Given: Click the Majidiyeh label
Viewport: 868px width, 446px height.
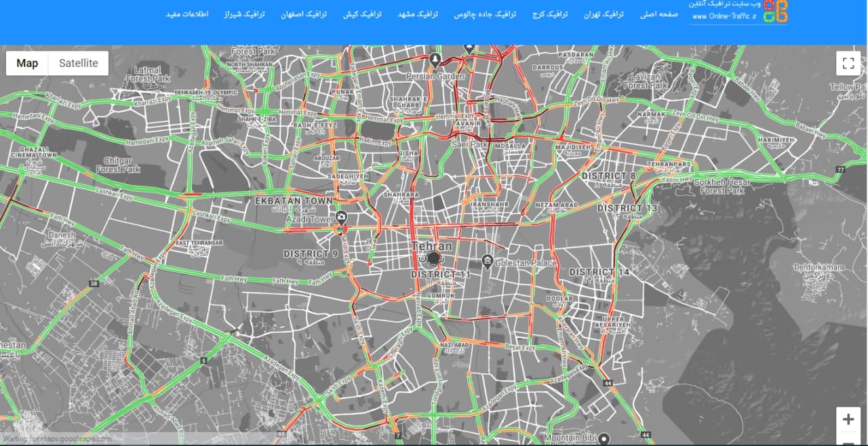Looking at the screenshot, I should click(x=574, y=146).
